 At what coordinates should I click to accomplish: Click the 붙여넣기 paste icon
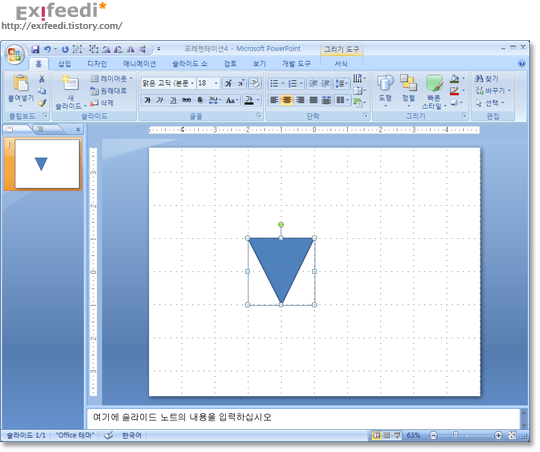[21, 83]
